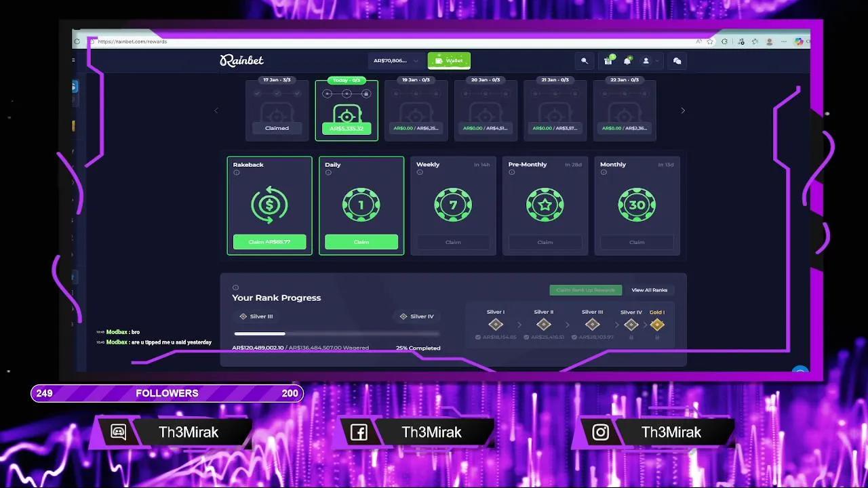
Task: Click the Monthly info icon
Action: click(604, 173)
